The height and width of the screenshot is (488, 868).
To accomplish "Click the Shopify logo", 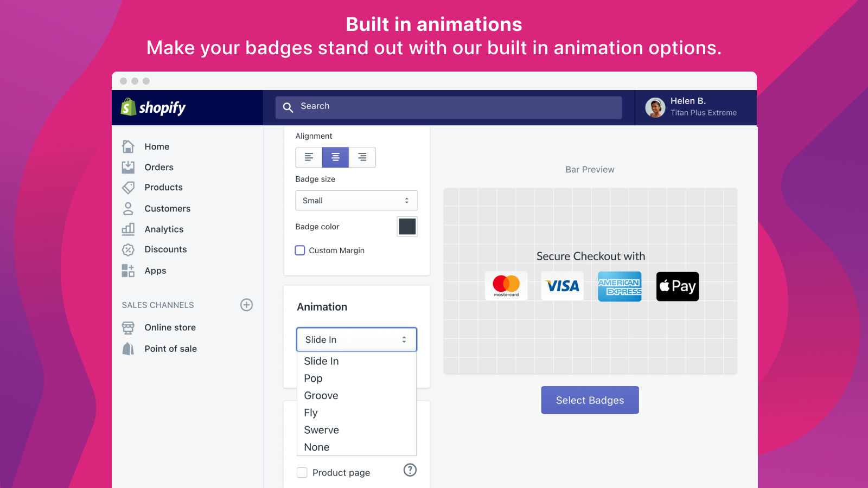I will [x=153, y=107].
